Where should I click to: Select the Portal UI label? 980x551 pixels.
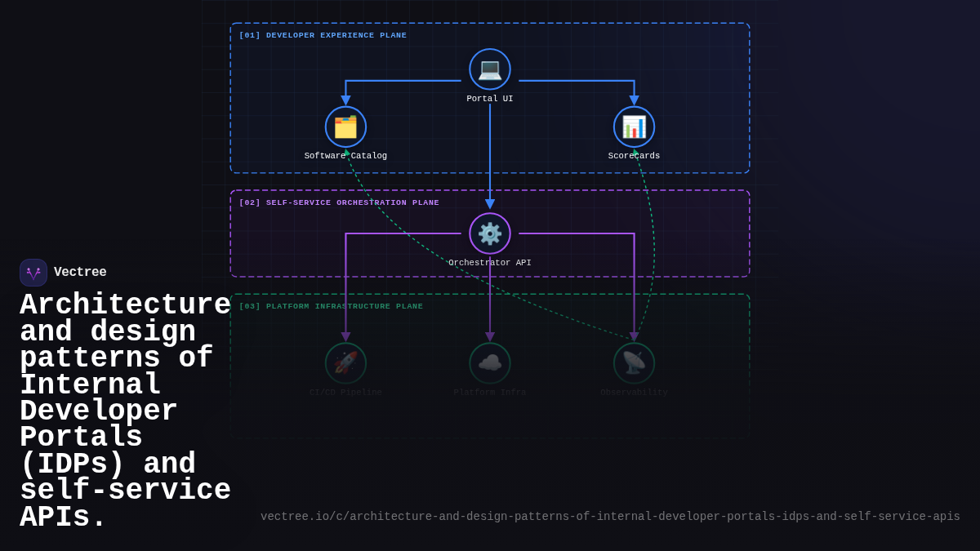coord(490,98)
